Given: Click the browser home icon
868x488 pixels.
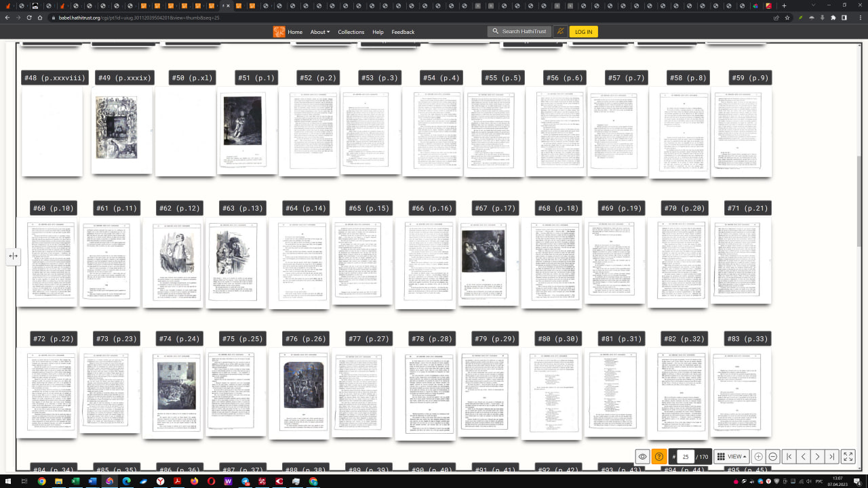Looking at the screenshot, I should coord(40,18).
